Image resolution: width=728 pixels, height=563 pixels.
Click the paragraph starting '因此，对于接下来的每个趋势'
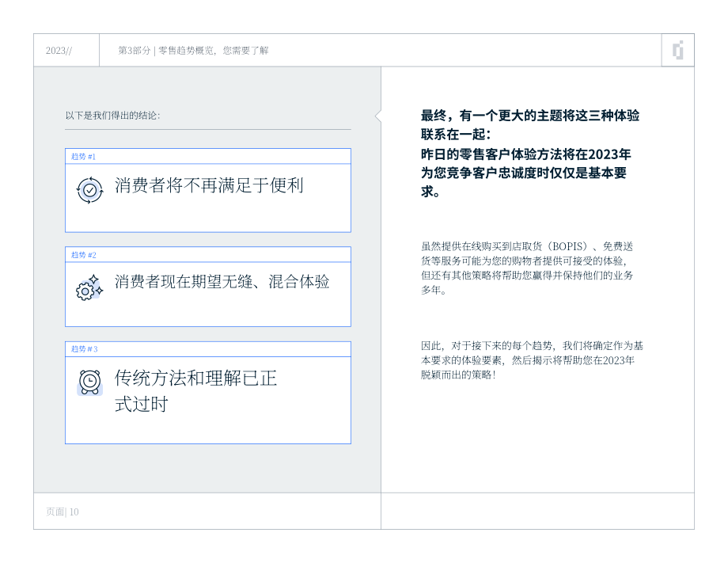click(x=532, y=360)
